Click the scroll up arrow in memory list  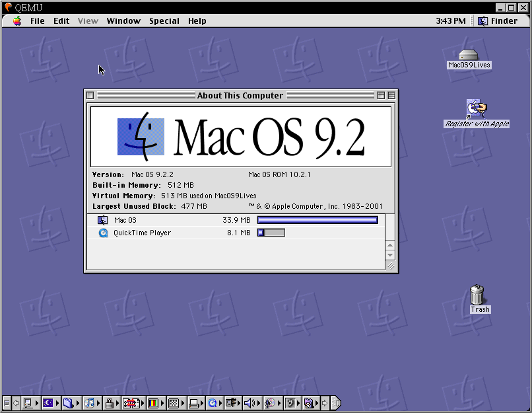(390, 245)
